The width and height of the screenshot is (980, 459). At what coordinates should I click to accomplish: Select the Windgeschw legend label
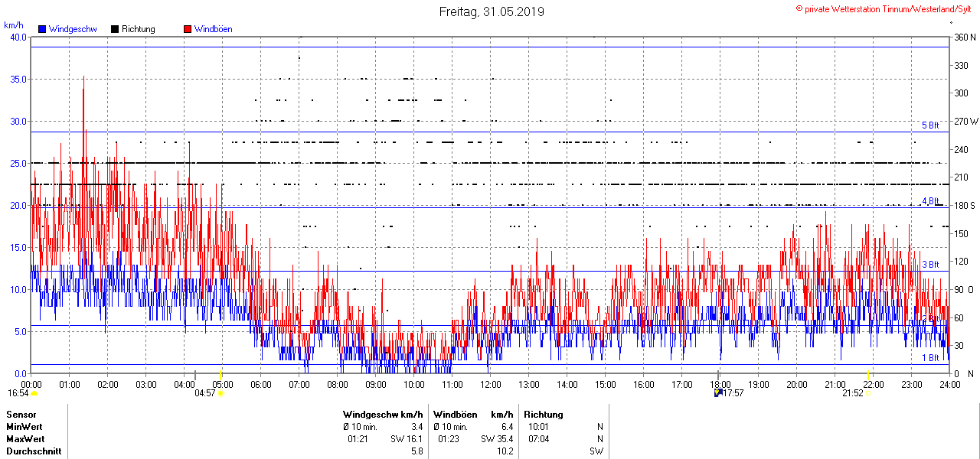(x=73, y=29)
